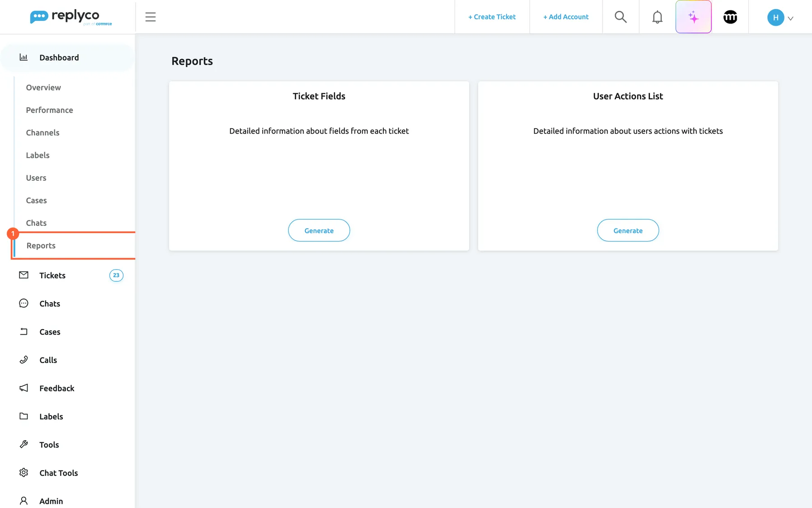Open the Calls menu label
The width and height of the screenshot is (812, 508).
coord(48,360)
